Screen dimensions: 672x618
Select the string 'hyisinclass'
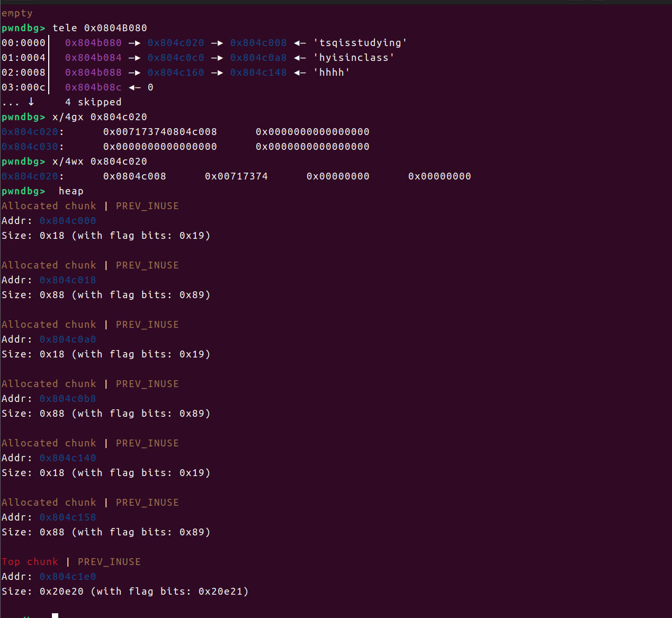[x=354, y=58]
